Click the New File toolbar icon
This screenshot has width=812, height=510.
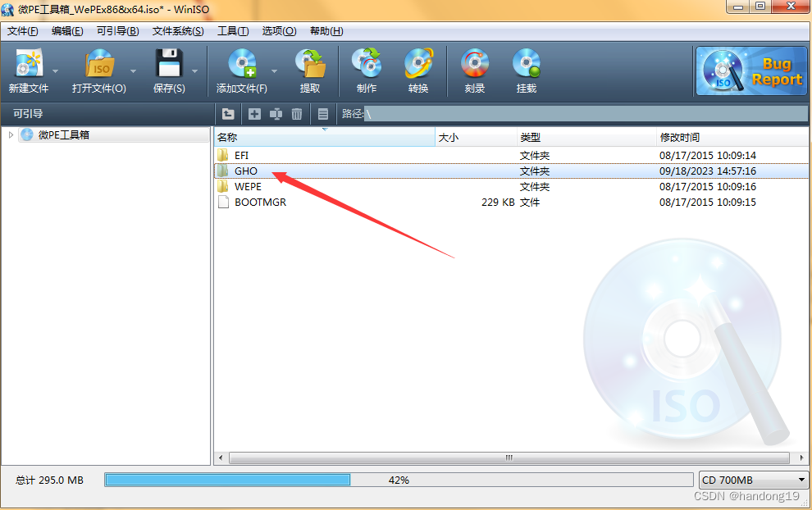click(x=29, y=63)
